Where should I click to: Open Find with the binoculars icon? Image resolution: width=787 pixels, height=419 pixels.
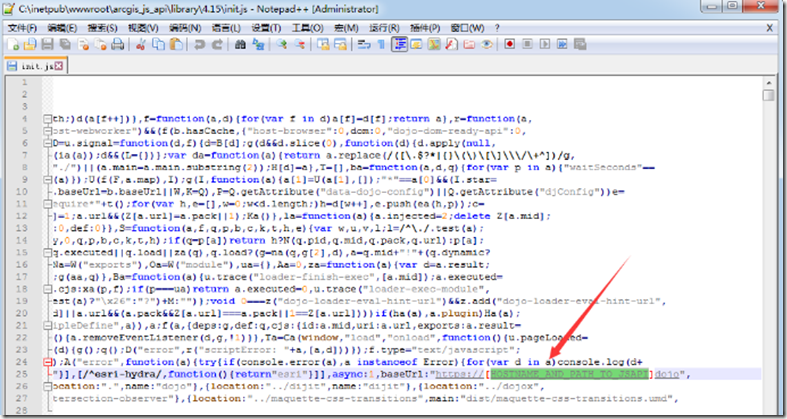click(240, 44)
